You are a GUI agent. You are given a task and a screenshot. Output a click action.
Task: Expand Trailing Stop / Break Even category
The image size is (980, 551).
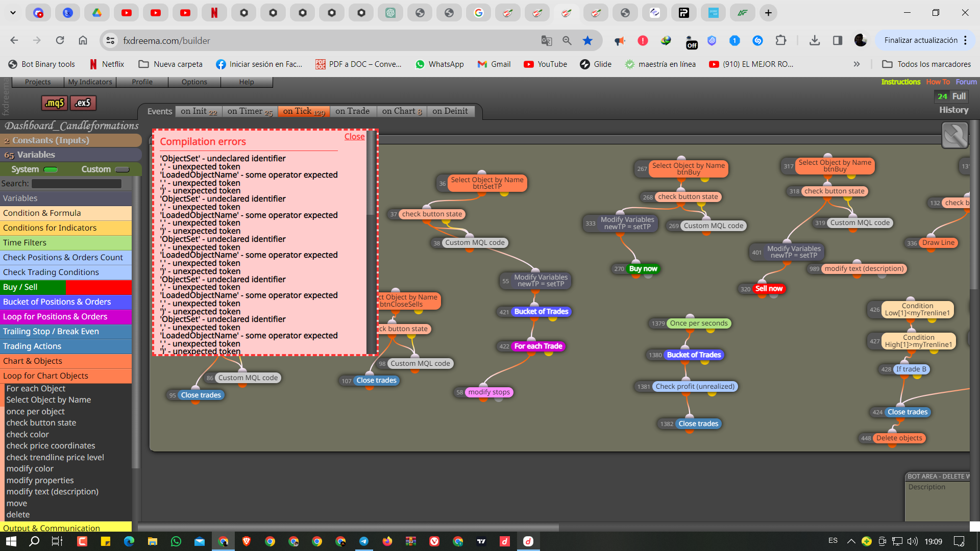click(x=66, y=332)
